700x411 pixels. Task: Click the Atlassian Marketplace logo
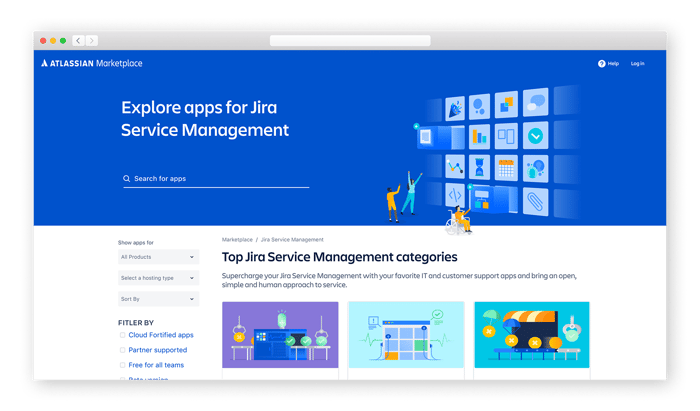click(92, 63)
